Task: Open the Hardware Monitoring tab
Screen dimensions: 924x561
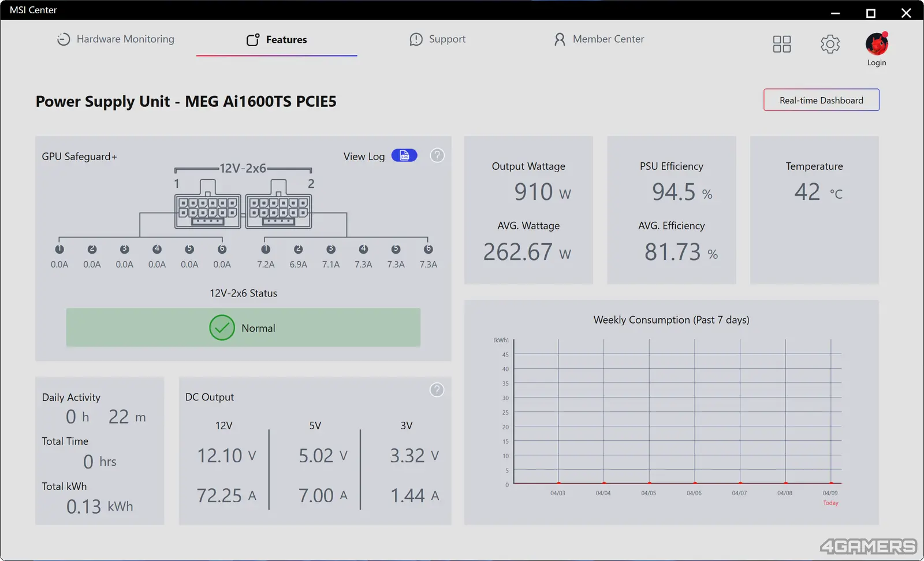Action: point(115,39)
